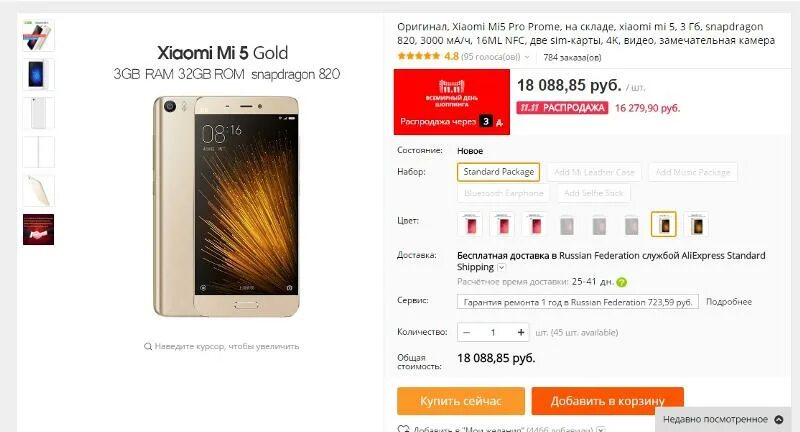Viewport: 800px width, 432px height.
Task: Open the repair warranty service selector
Action: click(x=578, y=302)
